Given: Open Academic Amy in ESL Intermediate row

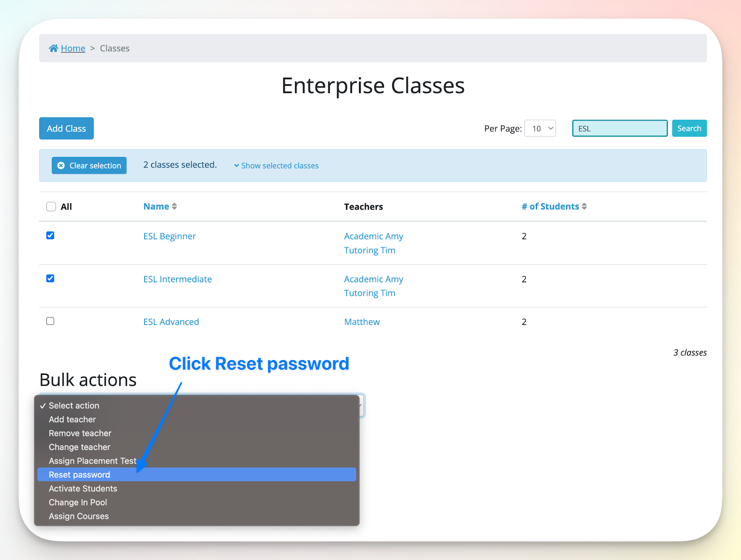Looking at the screenshot, I should point(373,279).
